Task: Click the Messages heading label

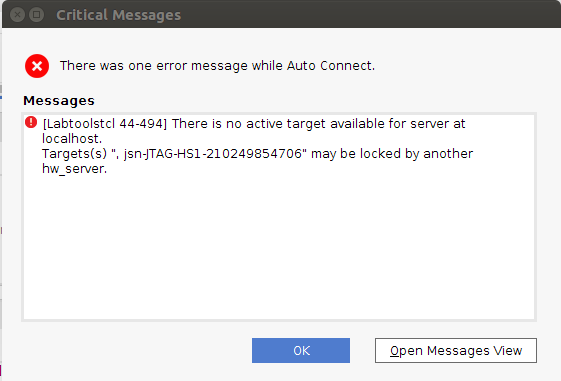Action: click(59, 101)
